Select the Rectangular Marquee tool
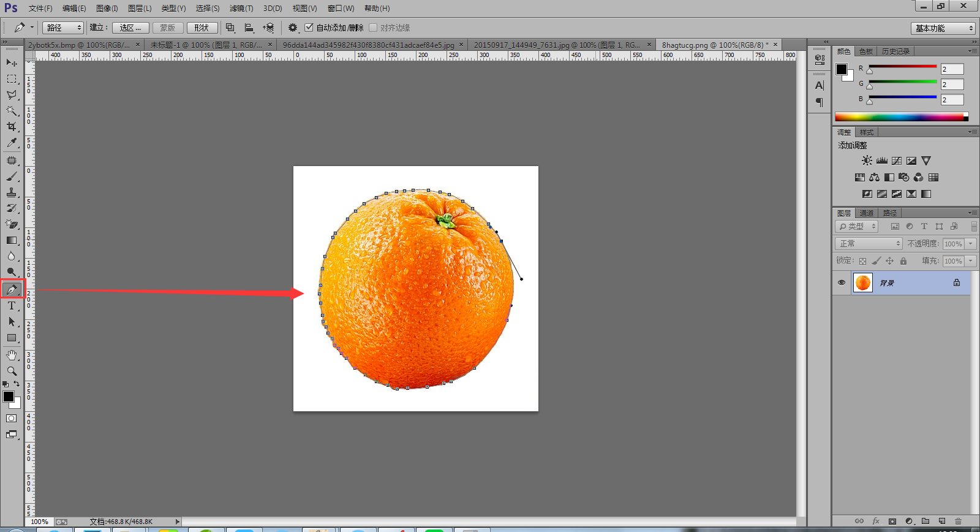 pos(12,79)
